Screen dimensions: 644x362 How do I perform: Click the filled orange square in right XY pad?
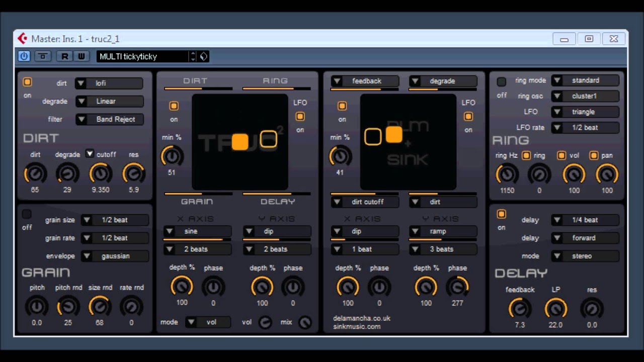point(393,135)
